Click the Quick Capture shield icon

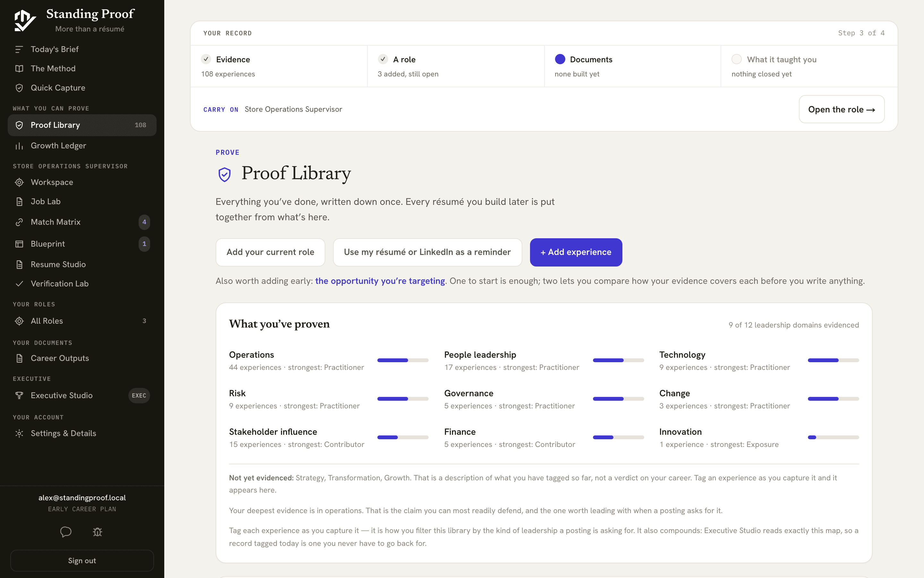[x=19, y=88]
